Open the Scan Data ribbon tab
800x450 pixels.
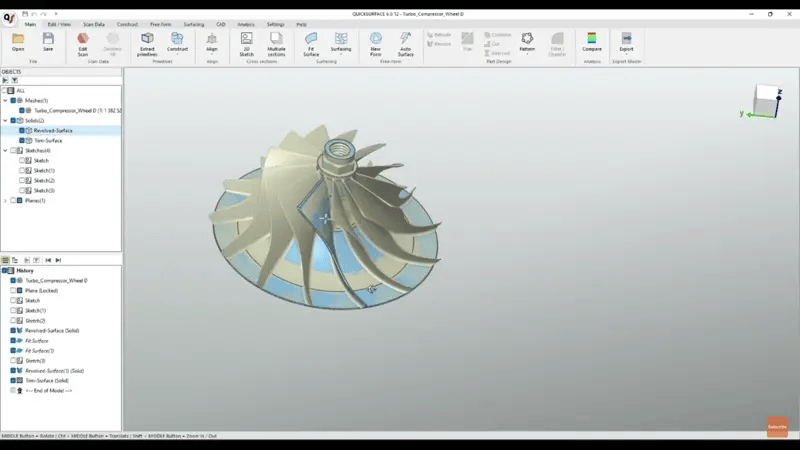(93, 24)
